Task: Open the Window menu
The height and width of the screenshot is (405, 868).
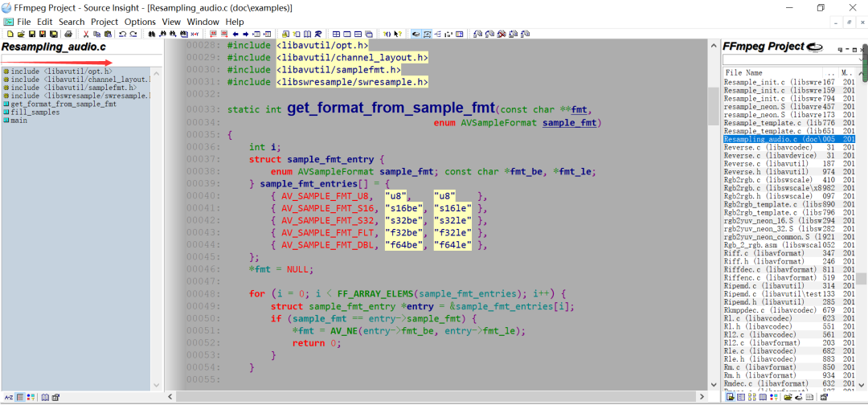Action: point(203,22)
